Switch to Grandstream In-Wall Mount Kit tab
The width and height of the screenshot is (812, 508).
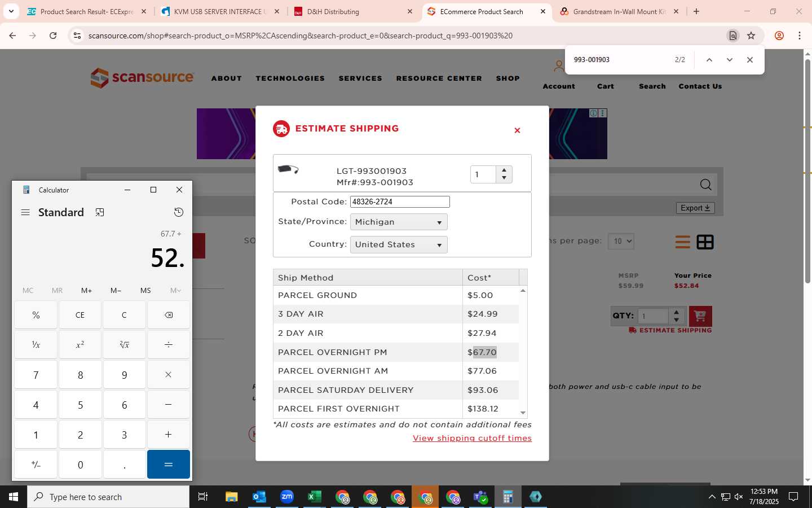point(619,11)
